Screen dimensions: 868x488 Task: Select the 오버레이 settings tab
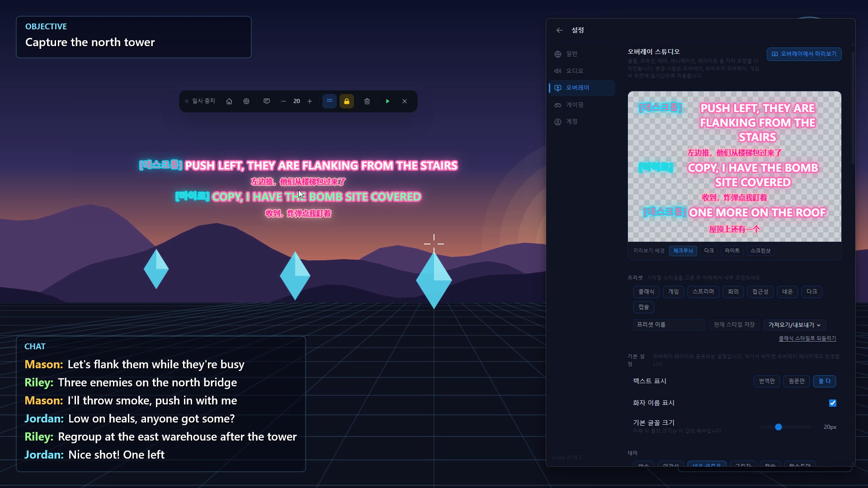(582, 88)
